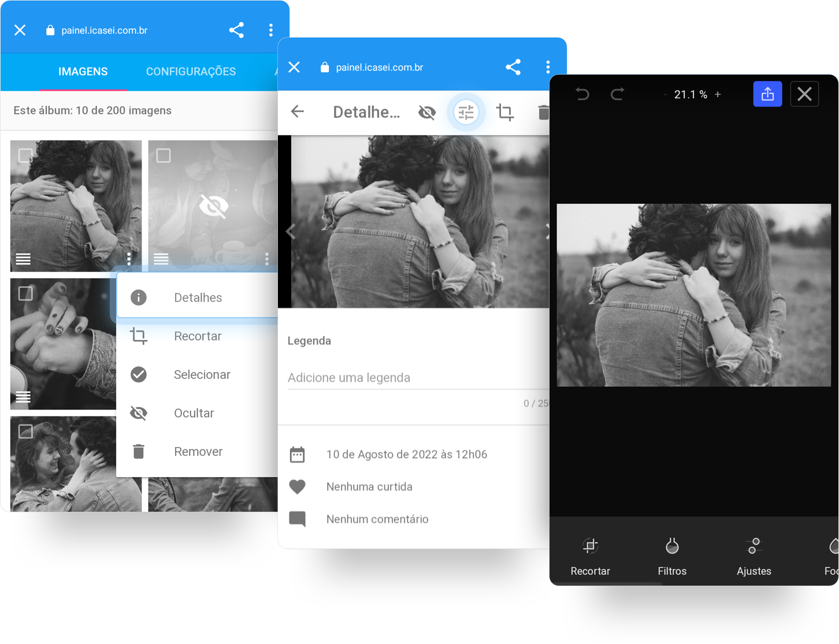Open three-dot menu on first photo thumbnail
This screenshot has width=839, height=644.
coord(129,259)
